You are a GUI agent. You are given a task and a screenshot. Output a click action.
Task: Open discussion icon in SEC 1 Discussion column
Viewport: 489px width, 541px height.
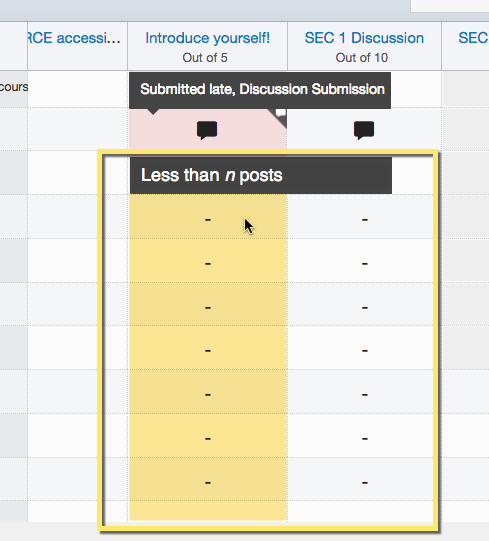364,130
